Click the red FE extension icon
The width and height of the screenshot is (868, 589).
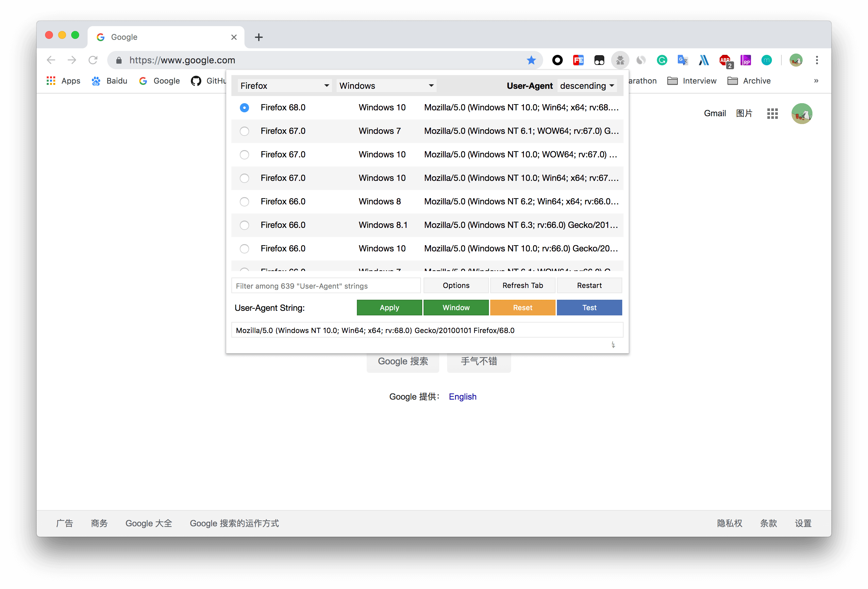(578, 60)
